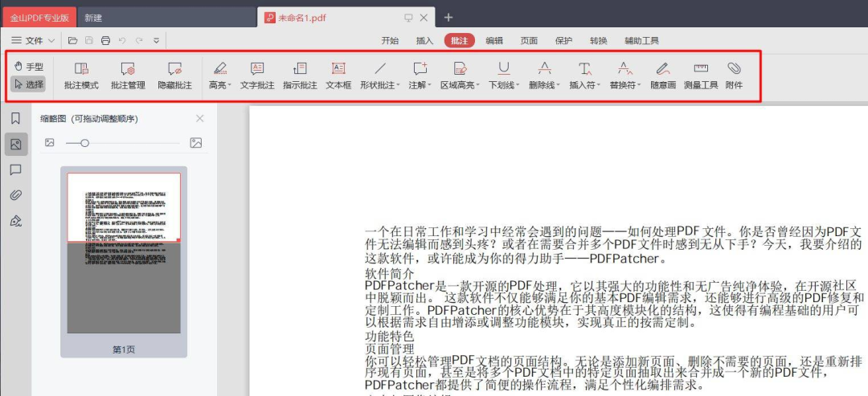Image resolution: width=868 pixels, height=396 pixels.
Task: Toggle 隐藏批注 to hide annotations
Action: [x=175, y=76]
